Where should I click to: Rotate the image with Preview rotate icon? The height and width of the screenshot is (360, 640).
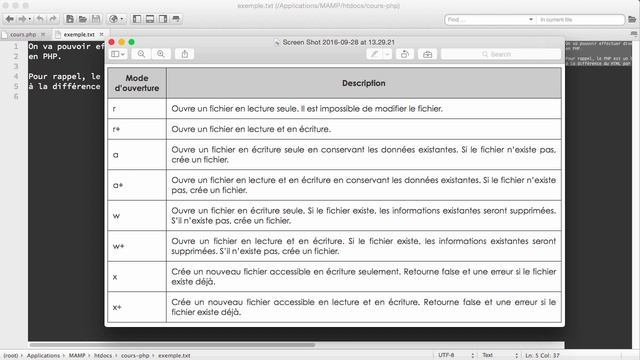click(x=404, y=54)
